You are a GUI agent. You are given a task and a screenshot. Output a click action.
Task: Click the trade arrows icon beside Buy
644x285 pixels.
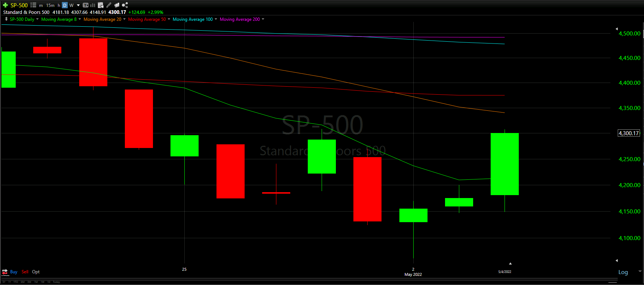click(x=5, y=272)
